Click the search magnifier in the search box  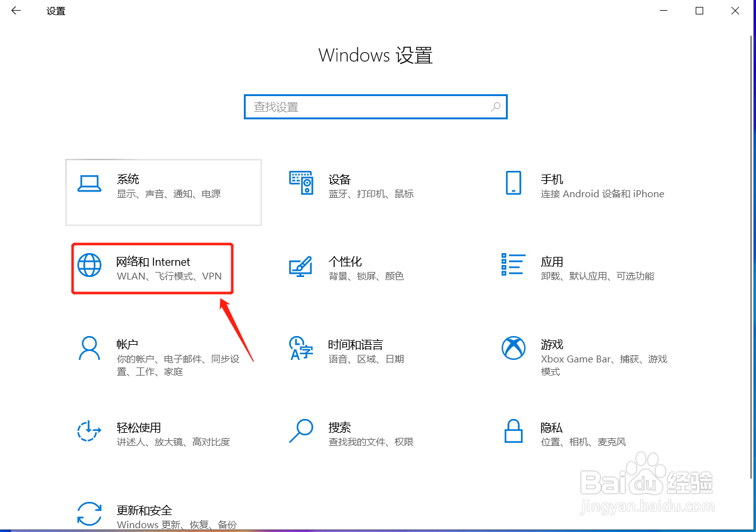click(x=496, y=107)
